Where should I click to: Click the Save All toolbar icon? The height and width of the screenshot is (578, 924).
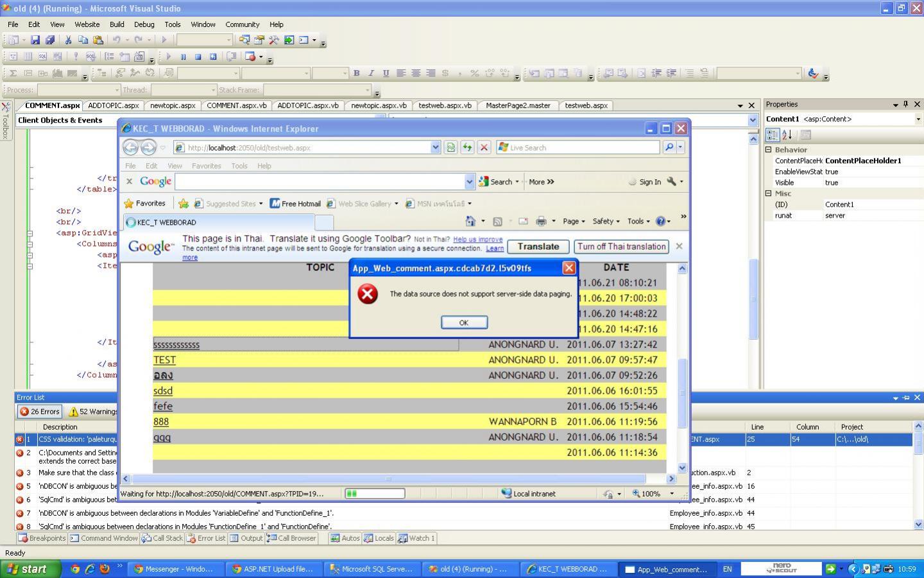click(49, 40)
